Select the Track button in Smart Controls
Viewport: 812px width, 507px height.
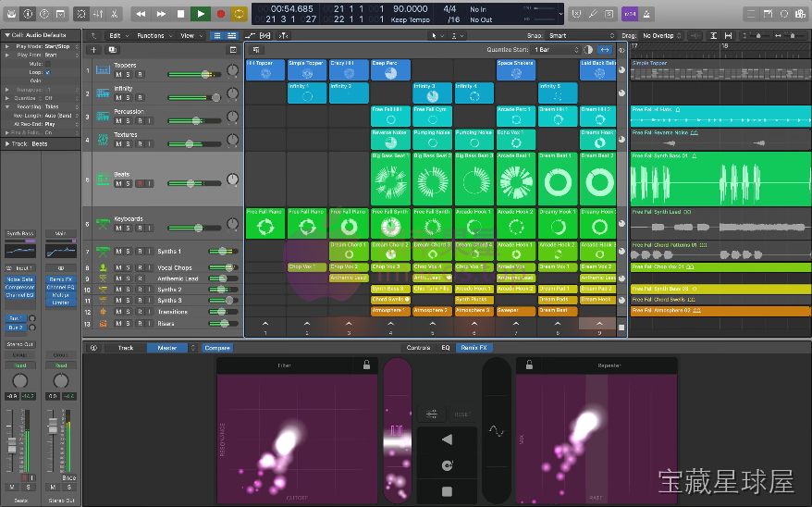tap(126, 348)
